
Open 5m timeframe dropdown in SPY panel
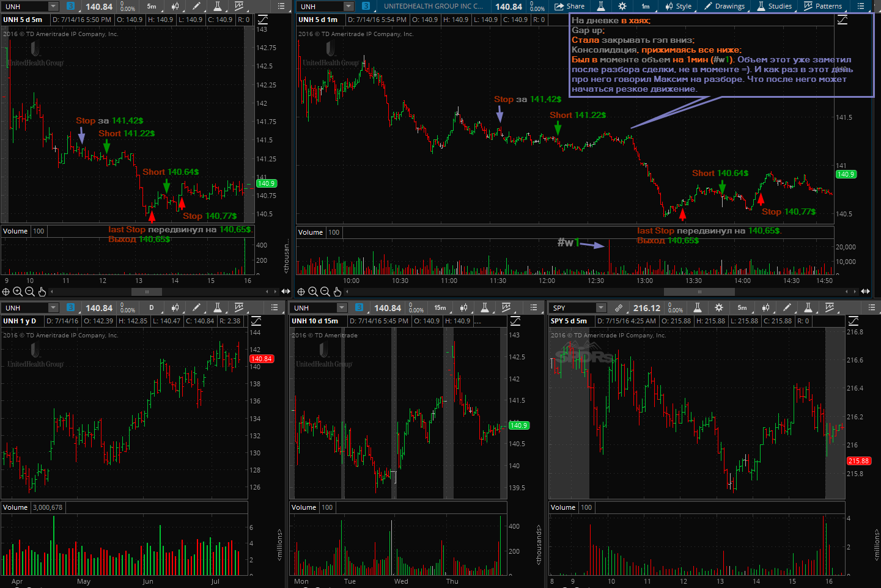742,307
